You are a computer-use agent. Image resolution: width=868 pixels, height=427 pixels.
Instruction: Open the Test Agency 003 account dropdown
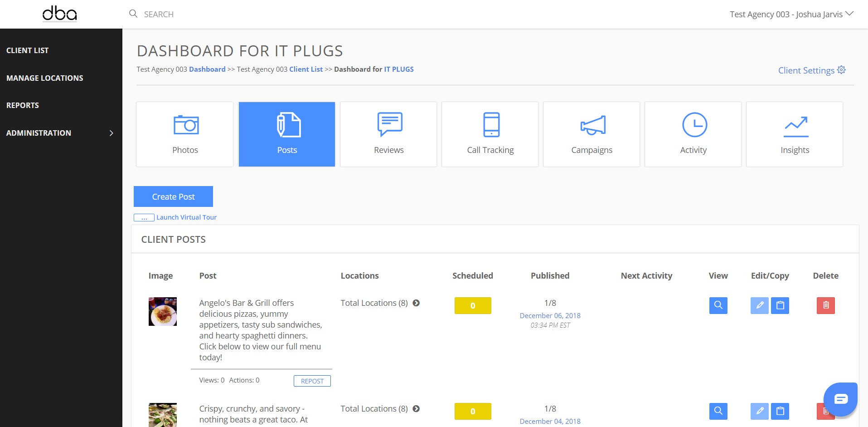point(791,14)
